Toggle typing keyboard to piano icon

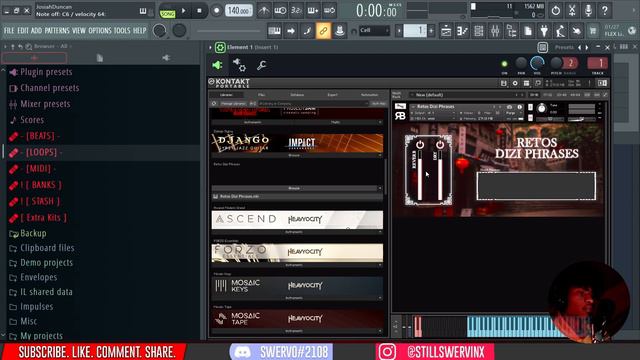pos(274,31)
